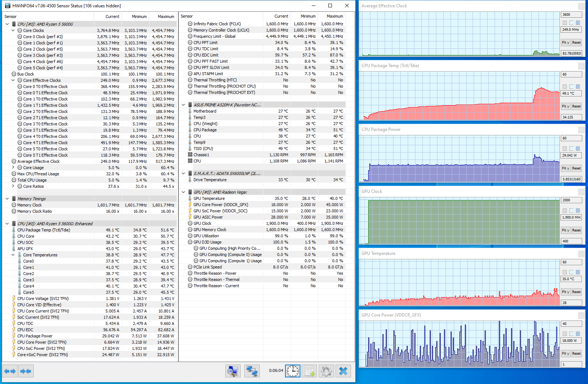Click the 28 minimum field in GPU Temperature graph
Image resolution: width=588 pixels, height=384 pixels.
click(x=572, y=303)
